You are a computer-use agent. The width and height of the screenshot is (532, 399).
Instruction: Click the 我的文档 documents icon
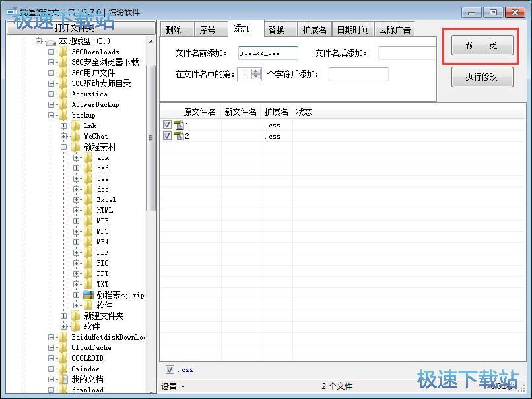(63, 379)
